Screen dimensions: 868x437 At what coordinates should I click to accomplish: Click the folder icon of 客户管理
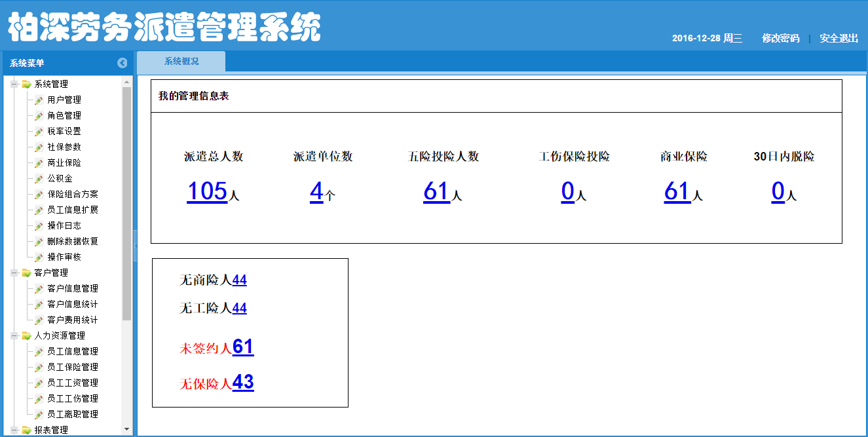26,273
